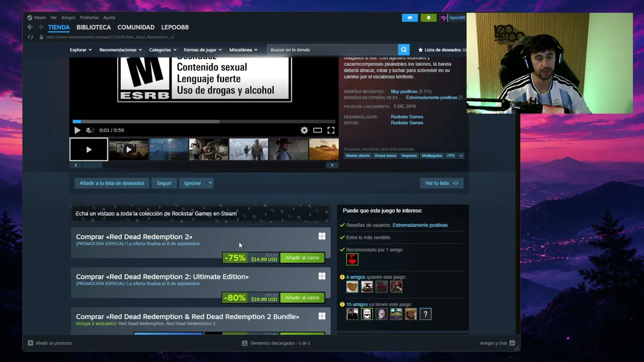Select the snowy scene screenshot thumbnail

tap(249, 149)
